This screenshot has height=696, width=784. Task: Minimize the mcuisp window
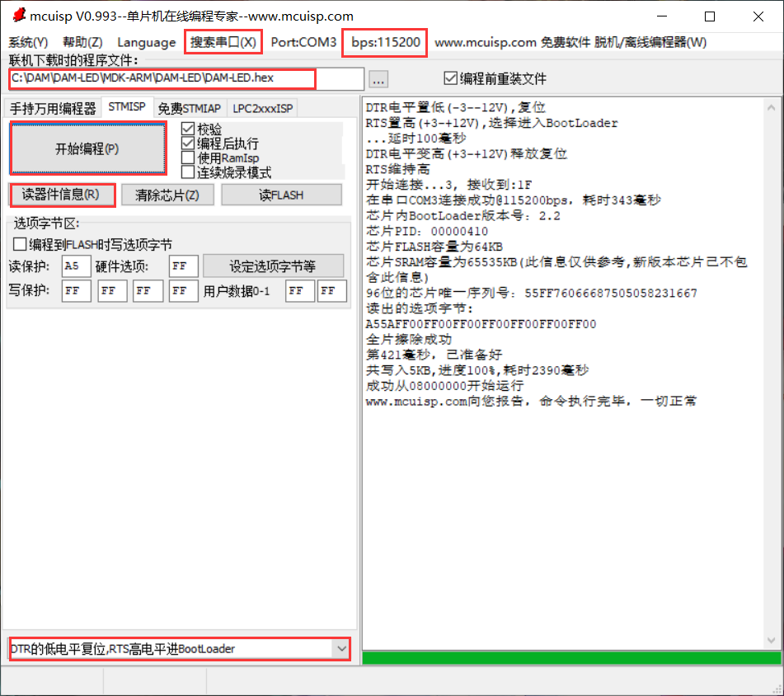point(662,16)
